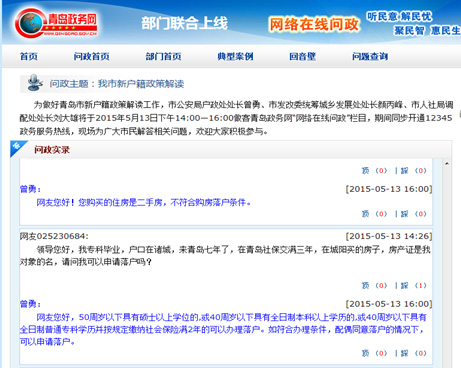
Task: Open the 部门首页 navigation item
Action: pyautogui.click(x=163, y=56)
